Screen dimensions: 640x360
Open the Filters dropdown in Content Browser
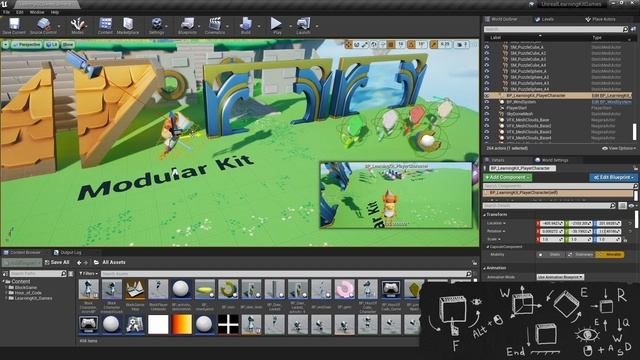click(89, 274)
